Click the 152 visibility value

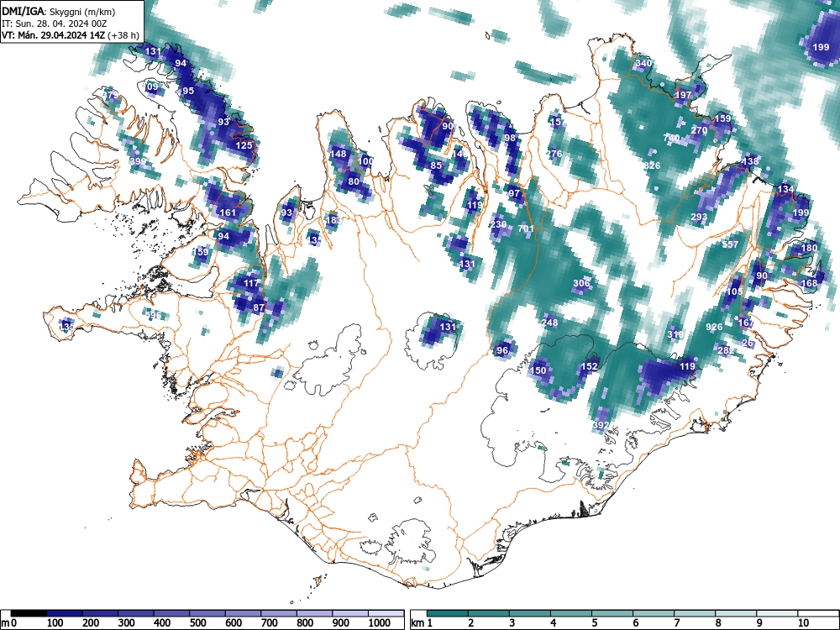tap(590, 366)
